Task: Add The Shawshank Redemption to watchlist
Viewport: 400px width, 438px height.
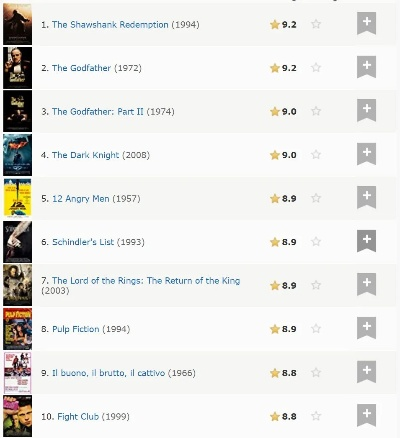Action: tap(366, 23)
